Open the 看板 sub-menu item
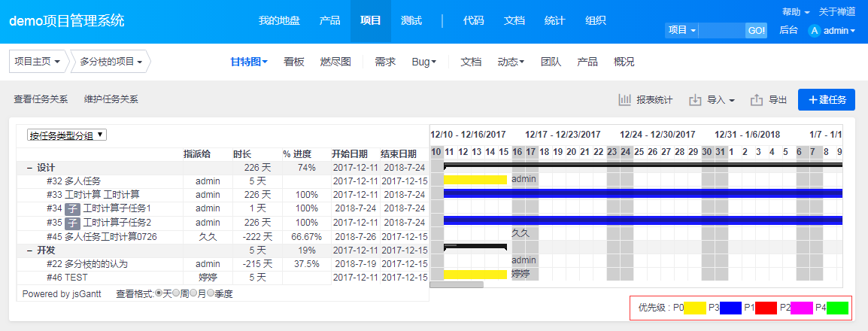The height and width of the screenshot is (331, 868). (x=294, y=62)
